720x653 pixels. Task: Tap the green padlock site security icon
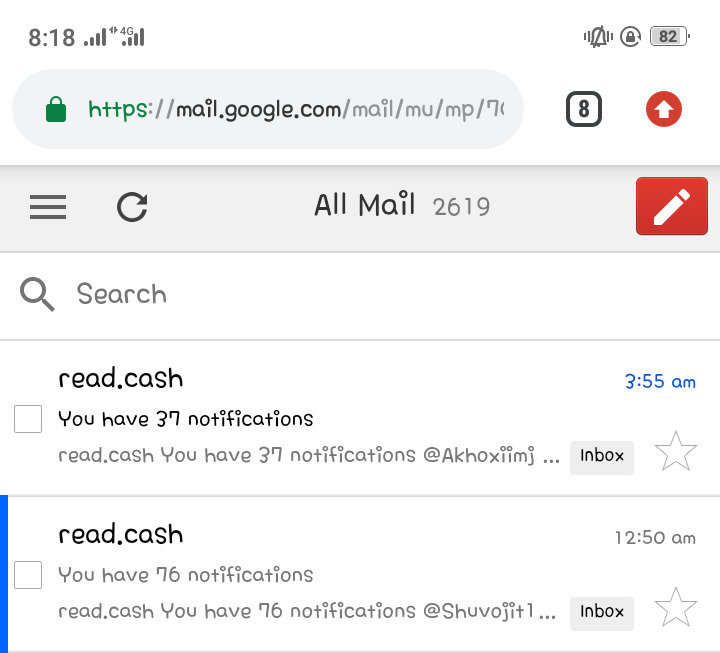56,109
